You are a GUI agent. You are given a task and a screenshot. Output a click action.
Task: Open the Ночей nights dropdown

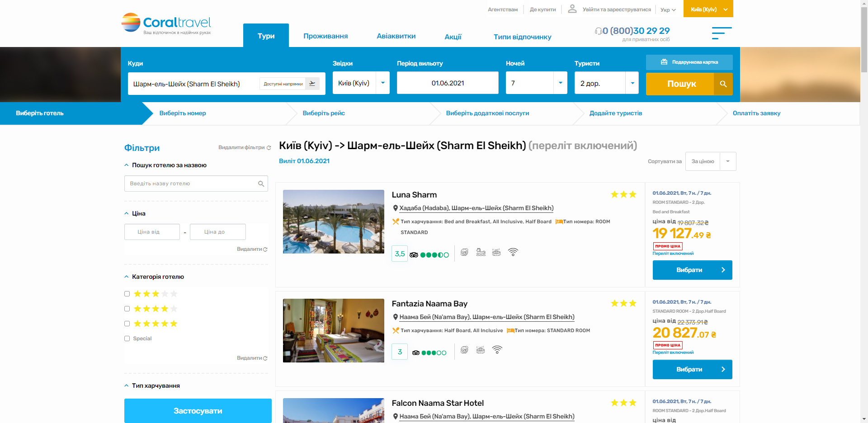coord(536,83)
